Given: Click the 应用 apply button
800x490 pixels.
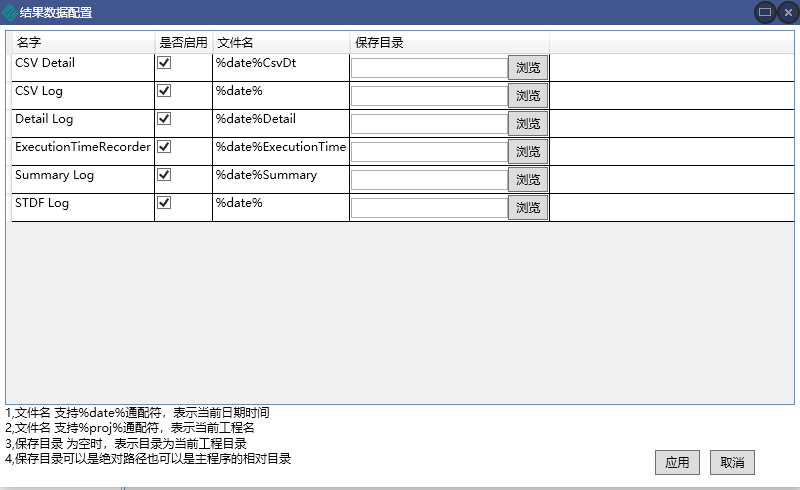Looking at the screenshot, I should [677, 462].
